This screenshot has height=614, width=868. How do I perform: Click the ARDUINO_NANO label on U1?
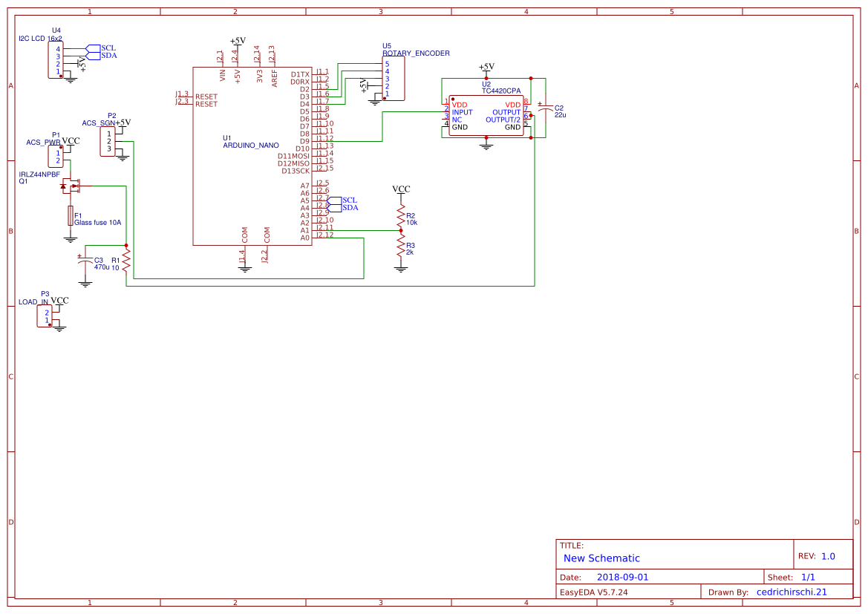251,146
